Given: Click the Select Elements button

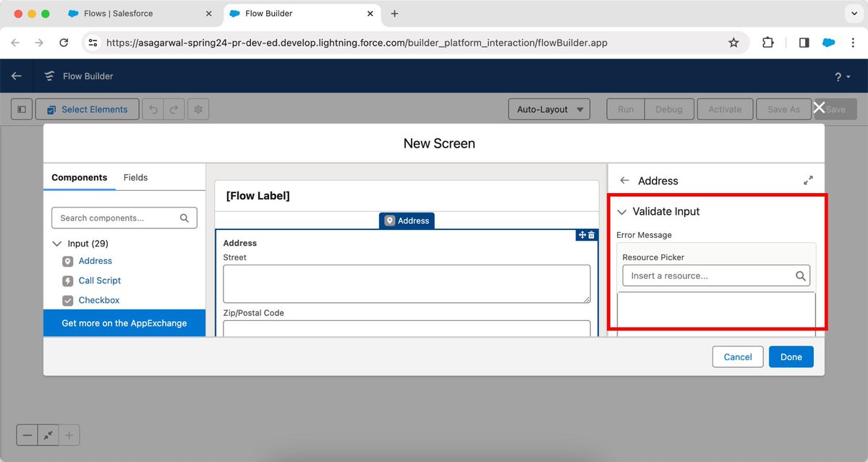Looking at the screenshot, I should click(88, 109).
